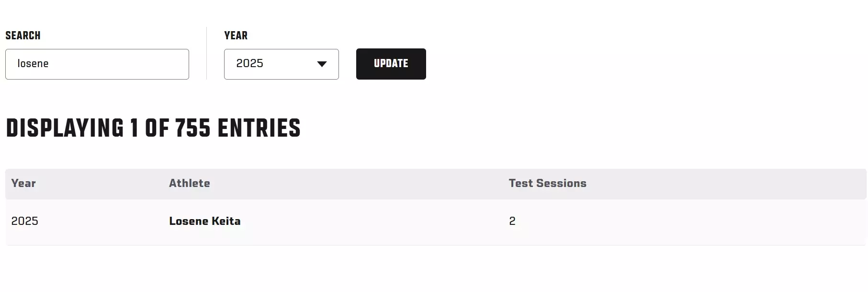The height and width of the screenshot is (292, 868).
Task: Open the Year dropdown showing 2025
Action: (281, 64)
